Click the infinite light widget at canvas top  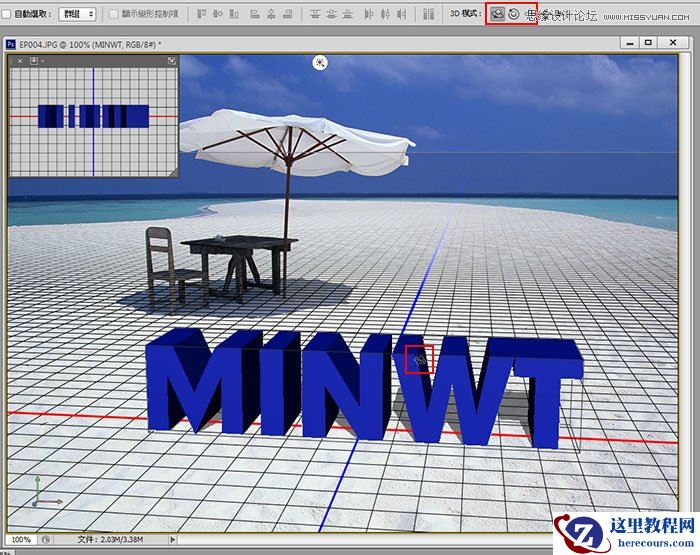click(320, 63)
